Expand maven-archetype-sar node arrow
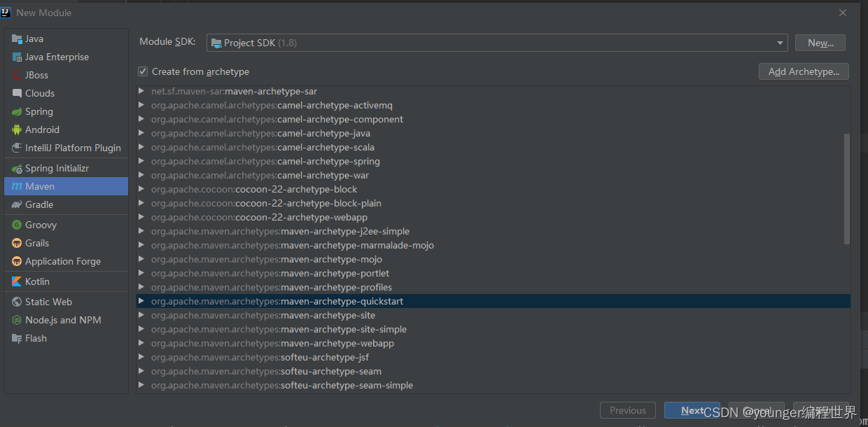The width and height of the screenshot is (868, 427). tap(141, 91)
